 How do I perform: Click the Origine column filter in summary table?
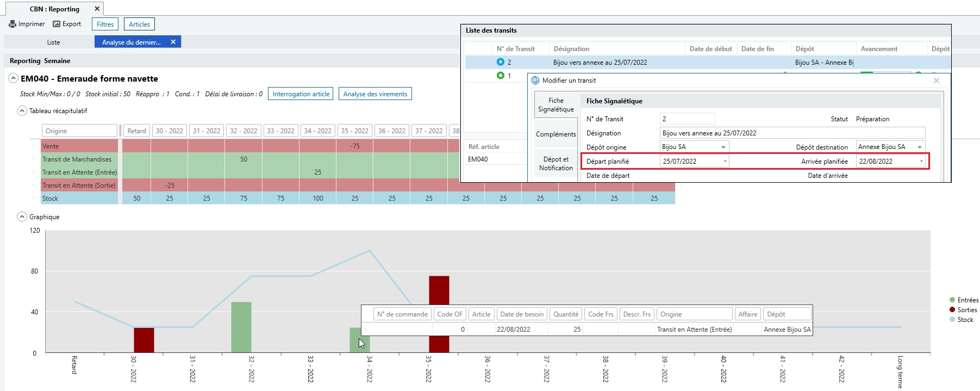[80, 131]
